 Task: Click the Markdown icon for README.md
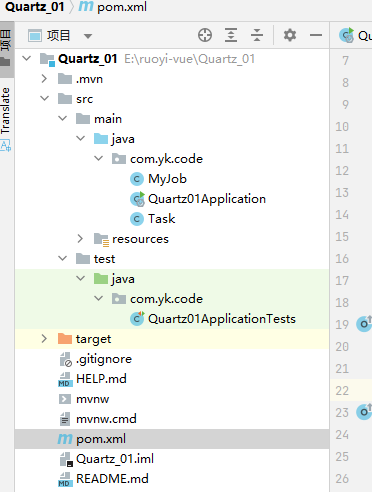(x=65, y=479)
